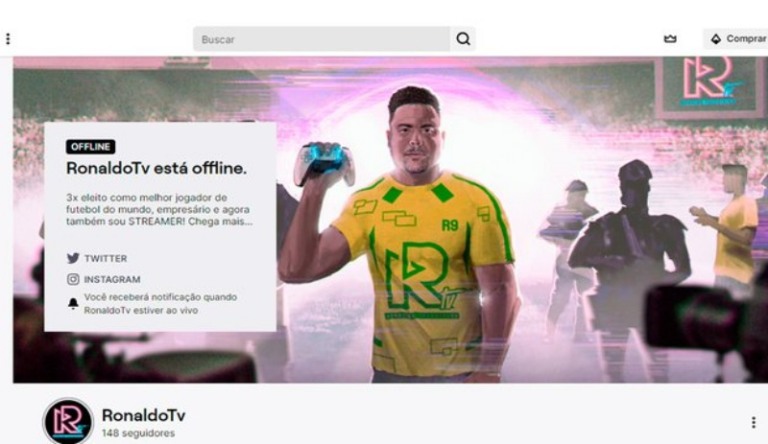The image size is (768, 444).
Task: Click the Instagram camera icon
Action: pos(73,279)
